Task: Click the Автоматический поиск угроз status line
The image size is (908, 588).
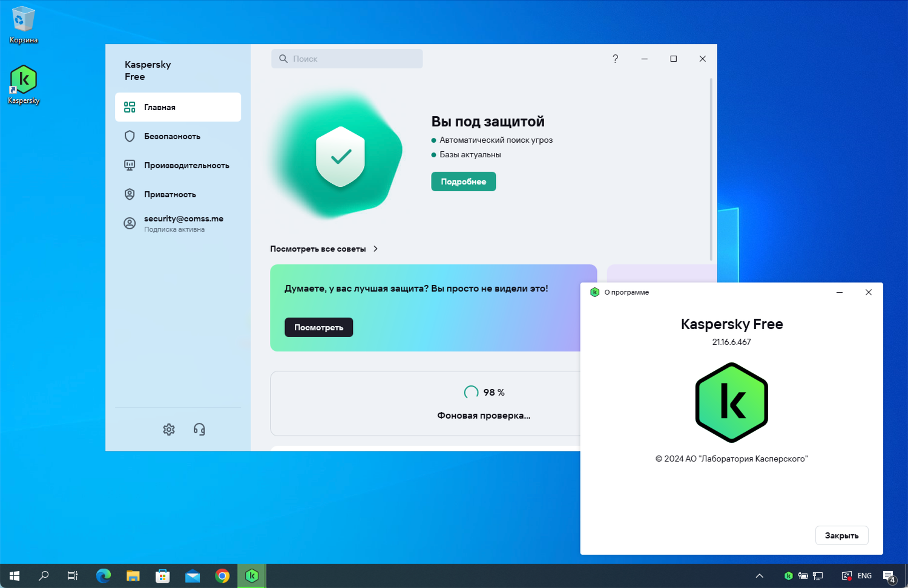Action: (x=496, y=140)
